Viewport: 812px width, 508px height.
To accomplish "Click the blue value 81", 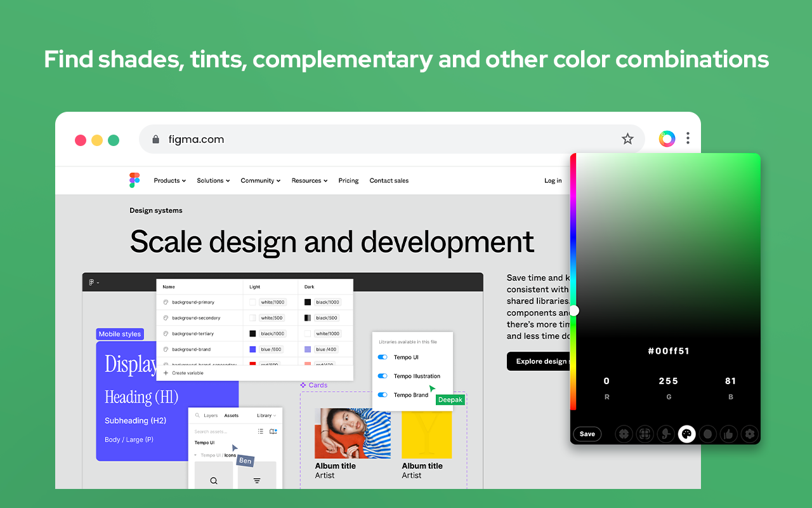I will (730, 381).
